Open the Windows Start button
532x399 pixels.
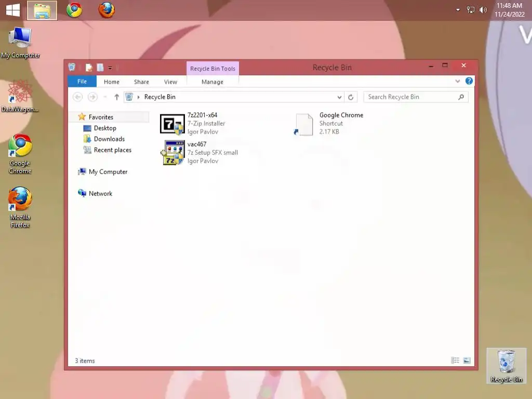(x=13, y=10)
